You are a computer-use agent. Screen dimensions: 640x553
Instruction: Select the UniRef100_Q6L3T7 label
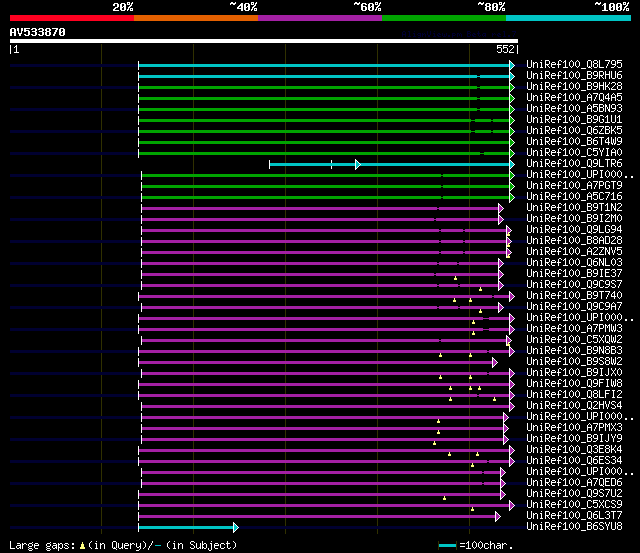pyautogui.click(x=574, y=516)
